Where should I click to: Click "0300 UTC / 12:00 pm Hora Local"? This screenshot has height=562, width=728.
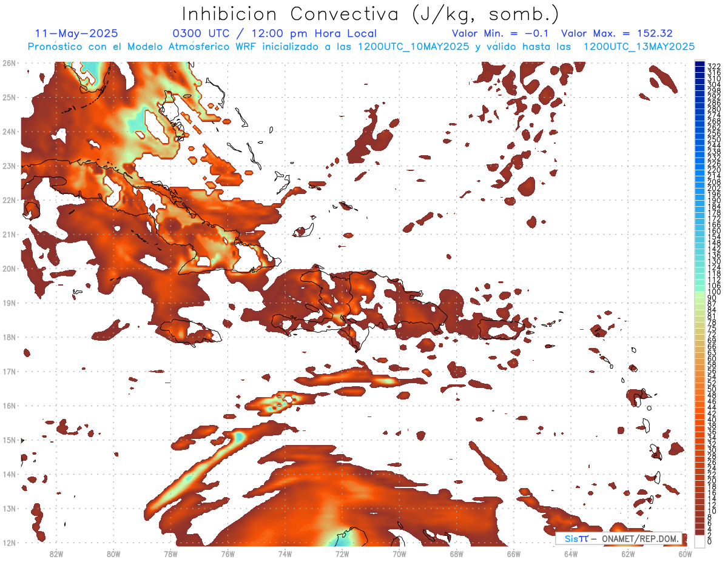(274, 34)
